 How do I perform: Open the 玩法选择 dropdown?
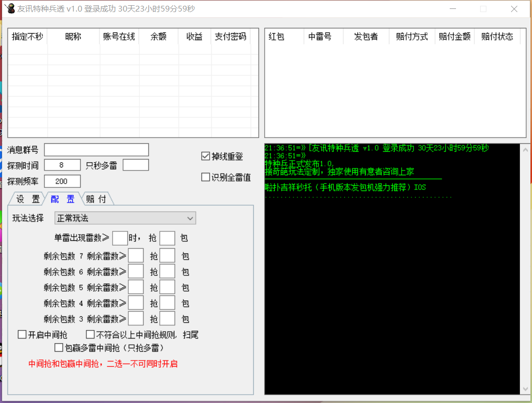click(x=125, y=218)
